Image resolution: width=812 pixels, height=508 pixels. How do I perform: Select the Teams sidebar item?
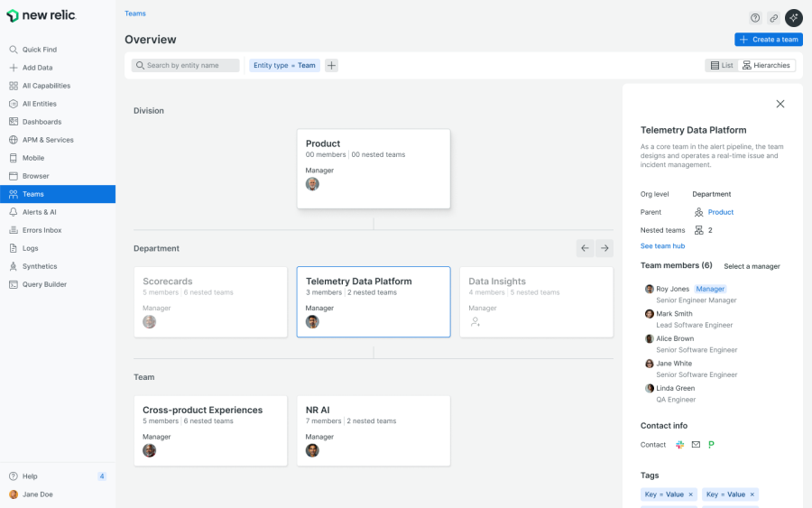pyautogui.click(x=58, y=194)
